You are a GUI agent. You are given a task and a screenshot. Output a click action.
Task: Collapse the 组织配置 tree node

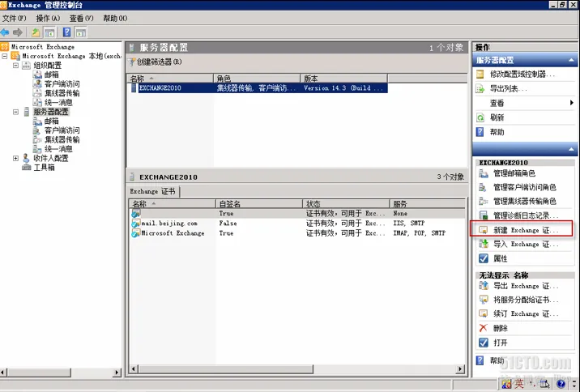pyautogui.click(x=16, y=66)
